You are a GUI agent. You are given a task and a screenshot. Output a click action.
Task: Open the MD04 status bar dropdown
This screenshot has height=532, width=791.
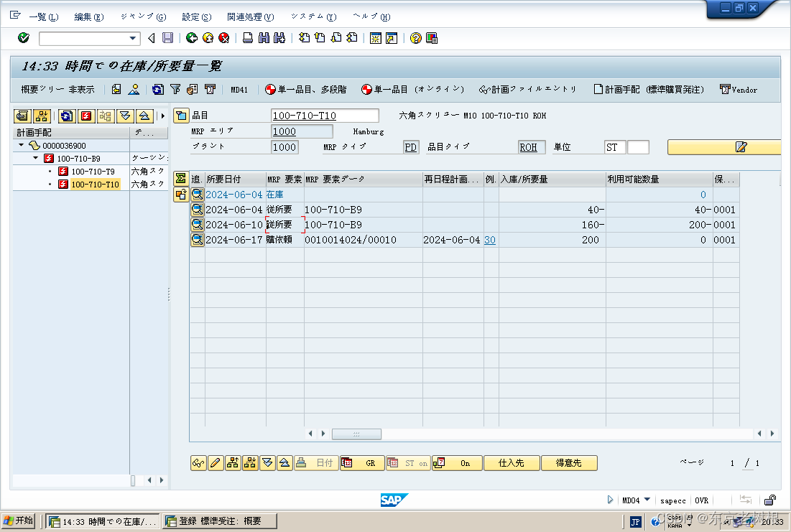(x=647, y=500)
